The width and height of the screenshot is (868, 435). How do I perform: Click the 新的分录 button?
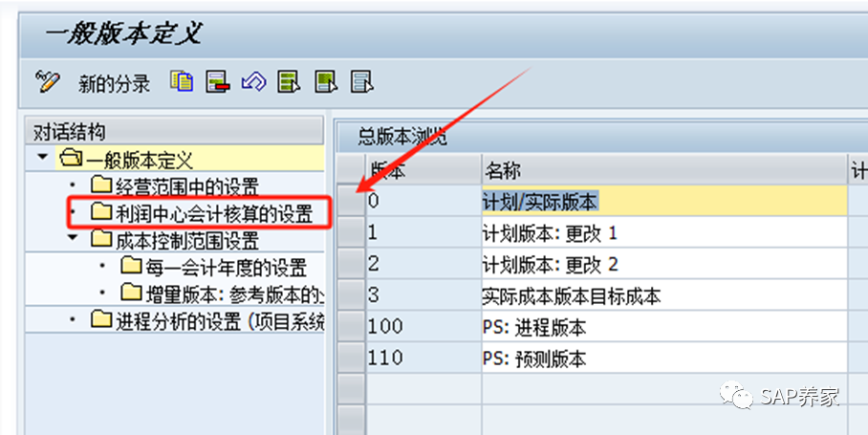pos(114,84)
